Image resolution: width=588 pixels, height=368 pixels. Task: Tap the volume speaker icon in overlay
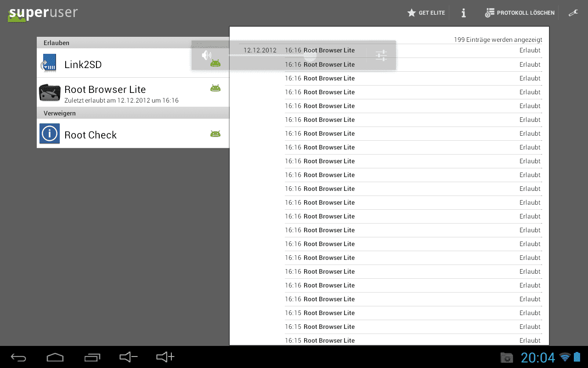pos(207,56)
